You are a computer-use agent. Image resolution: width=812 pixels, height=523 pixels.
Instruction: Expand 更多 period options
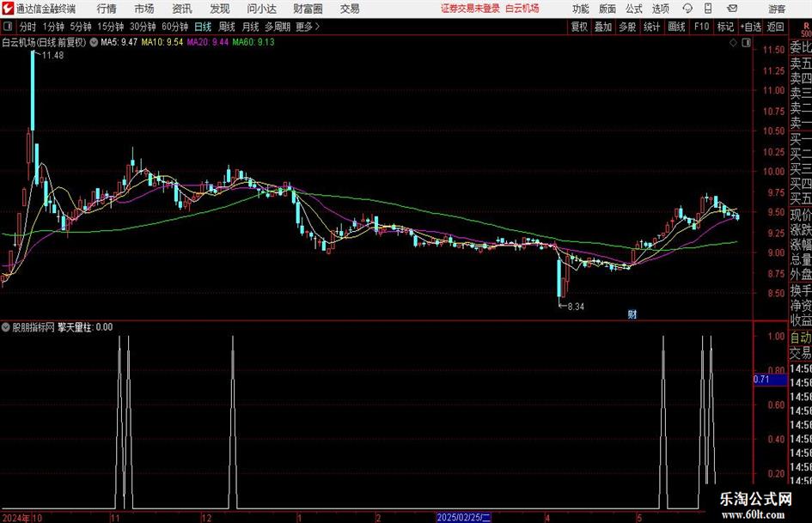pos(308,27)
